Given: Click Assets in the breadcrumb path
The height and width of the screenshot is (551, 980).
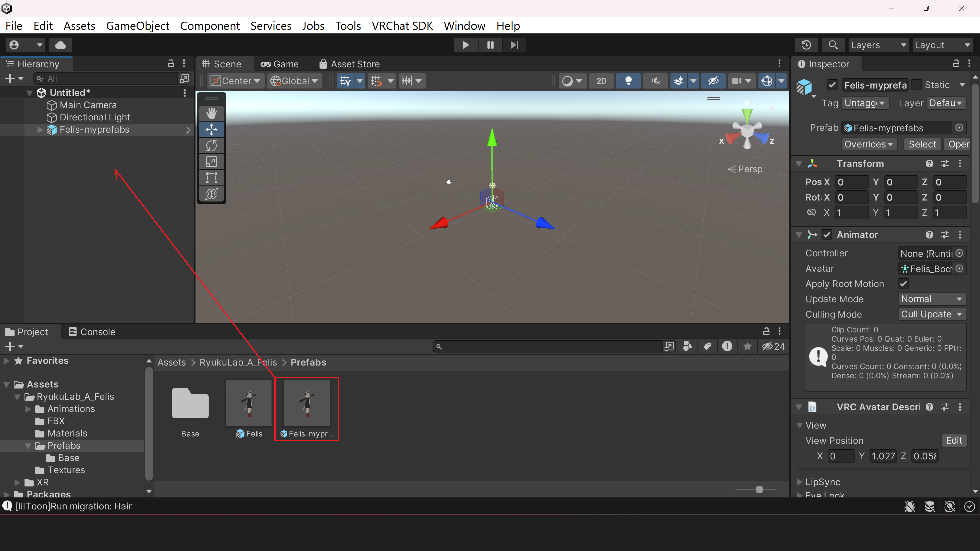Looking at the screenshot, I should [171, 362].
